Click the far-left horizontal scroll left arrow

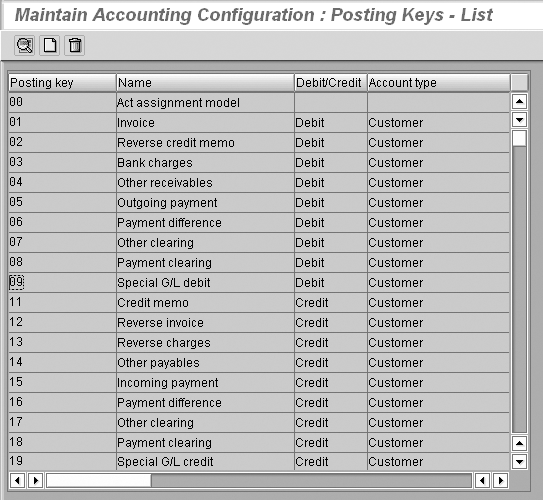pos(17,480)
